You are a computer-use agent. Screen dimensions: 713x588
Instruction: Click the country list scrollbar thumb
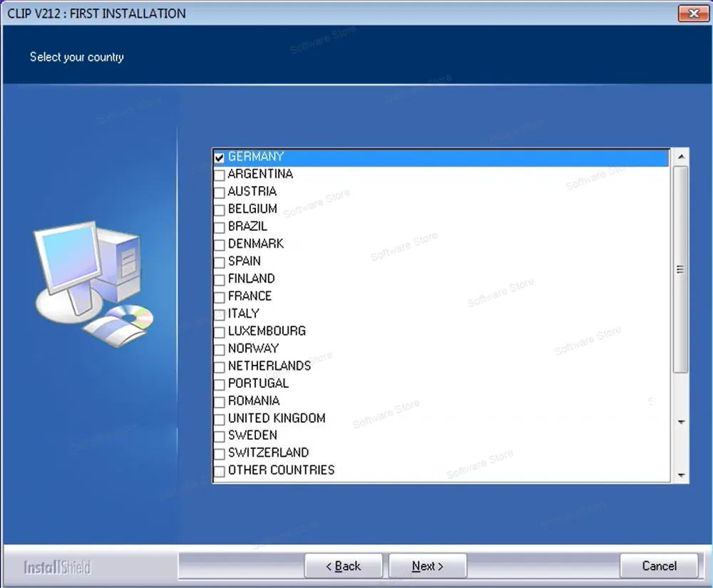tap(680, 269)
